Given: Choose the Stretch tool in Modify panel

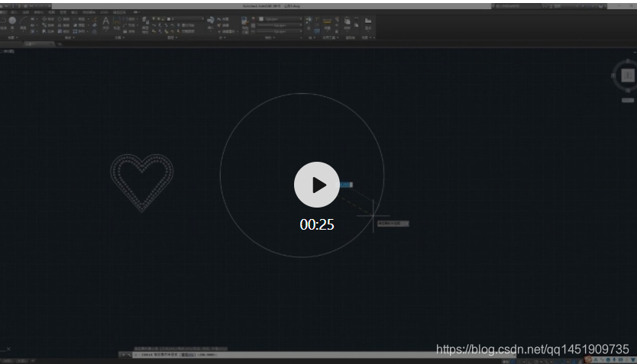Looking at the screenshot, I should [x=48, y=31].
